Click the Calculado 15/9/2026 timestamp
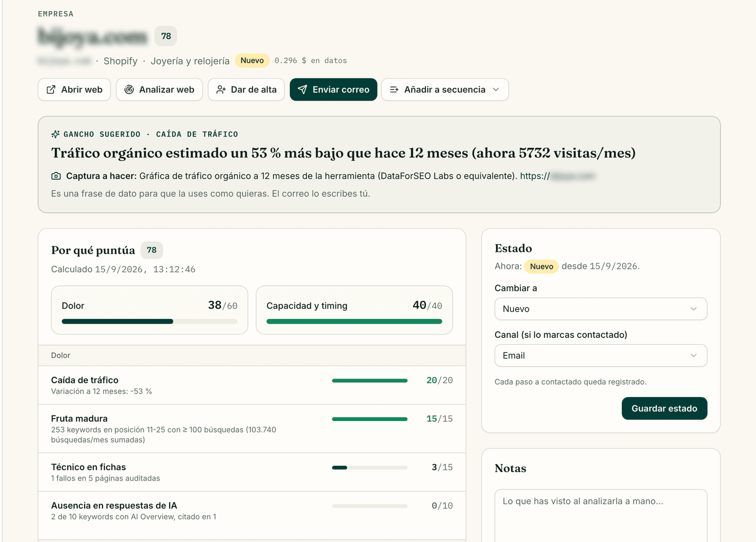Viewport: 756px width, 542px height. point(123,269)
